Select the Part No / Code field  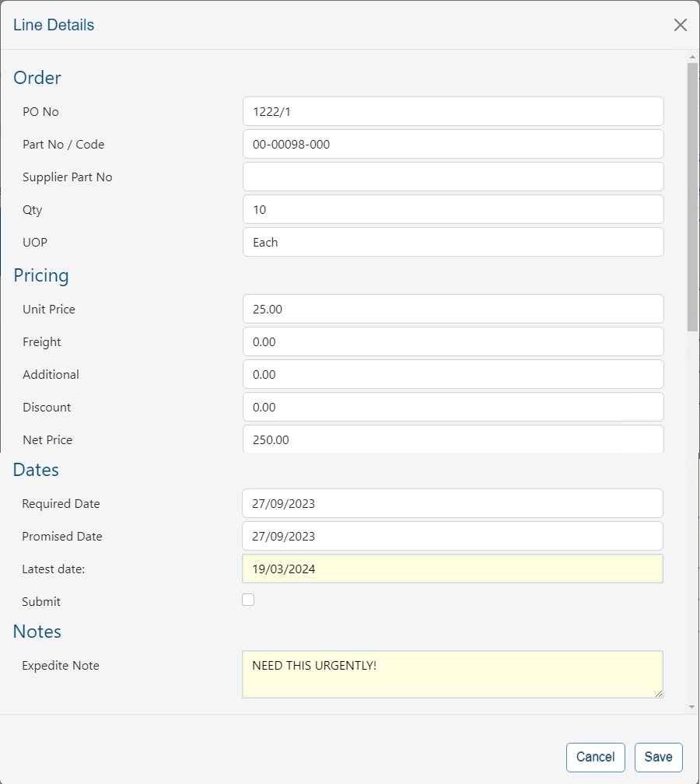[x=453, y=144]
